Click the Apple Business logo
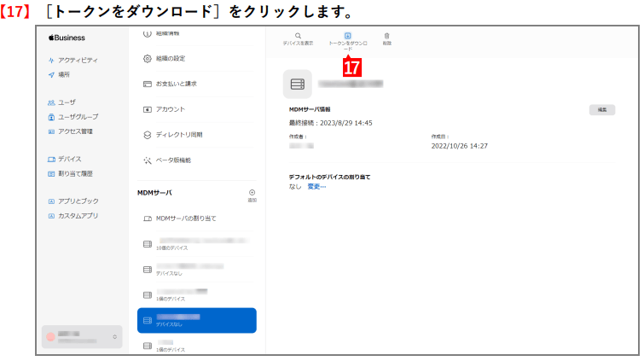Image resolution: width=644 pixels, height=361 pixels. [x=67, y=38]
